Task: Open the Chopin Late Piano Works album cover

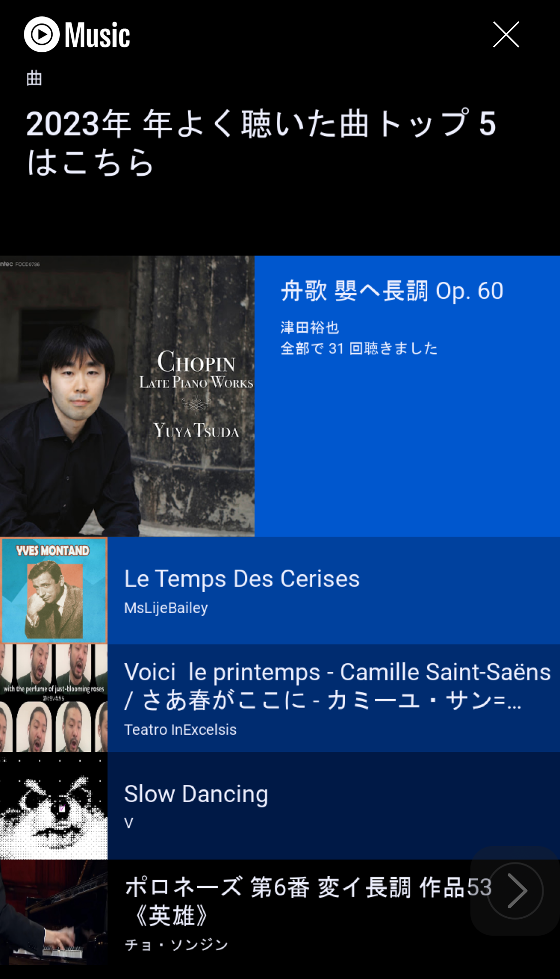Action: (127, 396)
